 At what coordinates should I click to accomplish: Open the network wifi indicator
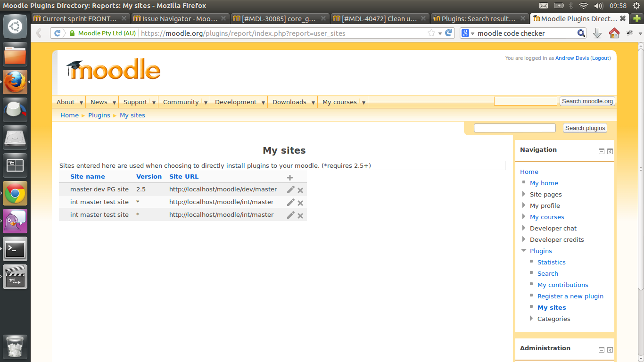click(x=584, y=6)
